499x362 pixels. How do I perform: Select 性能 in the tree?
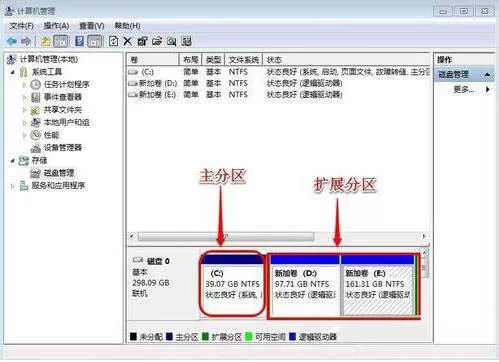[51, 135]
